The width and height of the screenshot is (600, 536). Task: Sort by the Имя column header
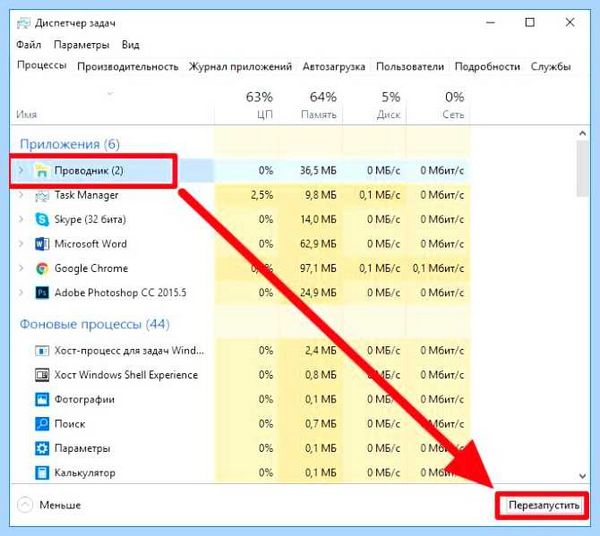point(26,114)
